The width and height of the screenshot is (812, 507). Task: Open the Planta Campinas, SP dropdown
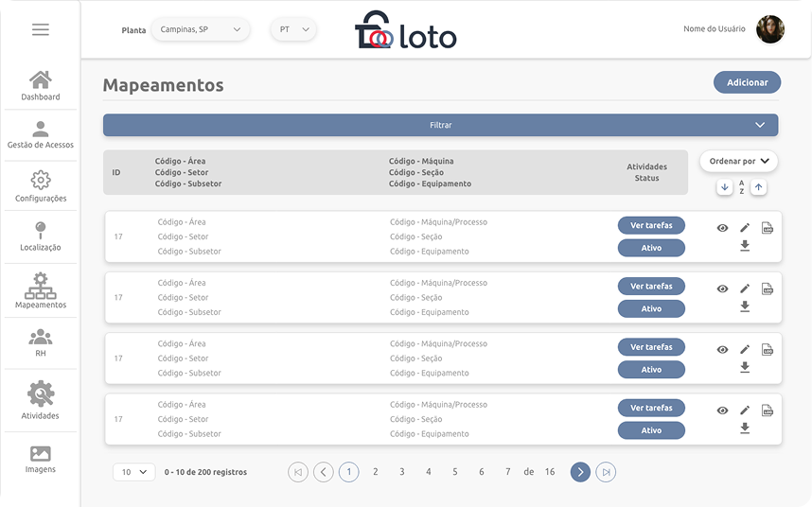[x=201, y=29]
